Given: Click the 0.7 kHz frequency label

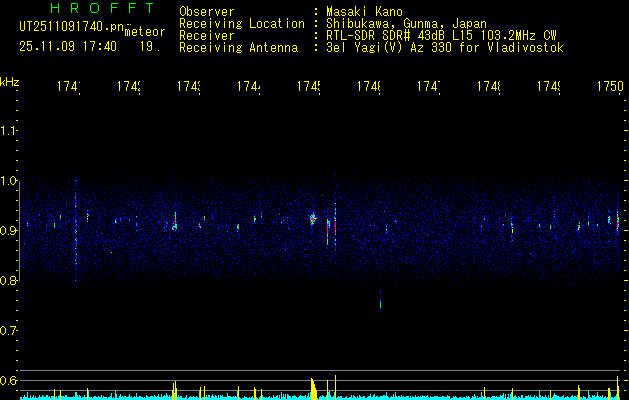Looking at the screenshot, I should pos(8,331).
